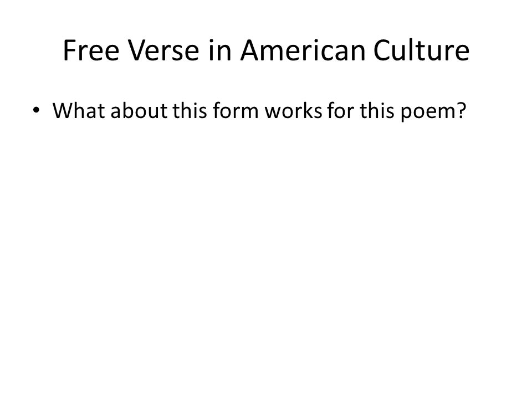Click the word "in" in the slide title
532x399 pixels.
pyautogui.click(x=220, y=50)
